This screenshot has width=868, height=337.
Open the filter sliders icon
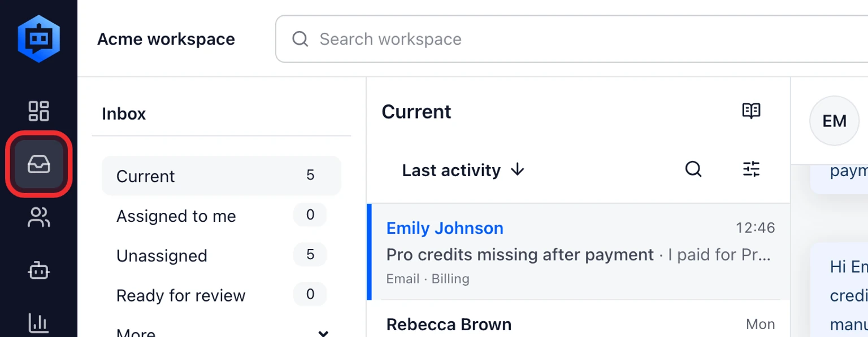[x=751, y=169]
